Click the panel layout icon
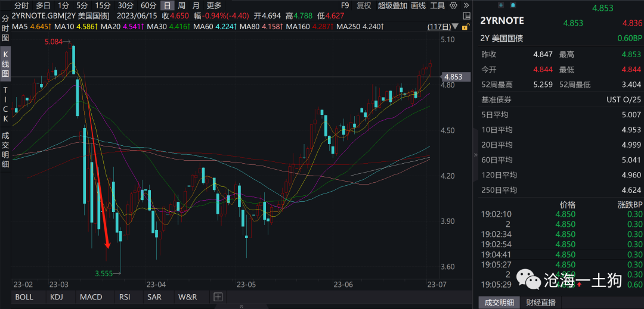Image resolution: width=644 pixels, height=309 pixels. tap(466, 16)
